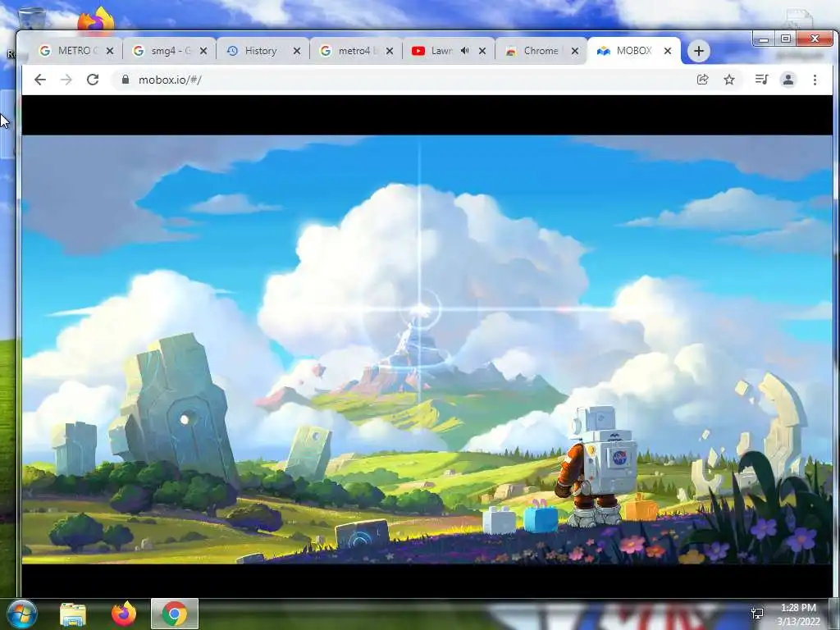Screen dimensions: 840x630
Task: Open a new tab with plus button
Action: pyautogui.click(x=698, y=51)
